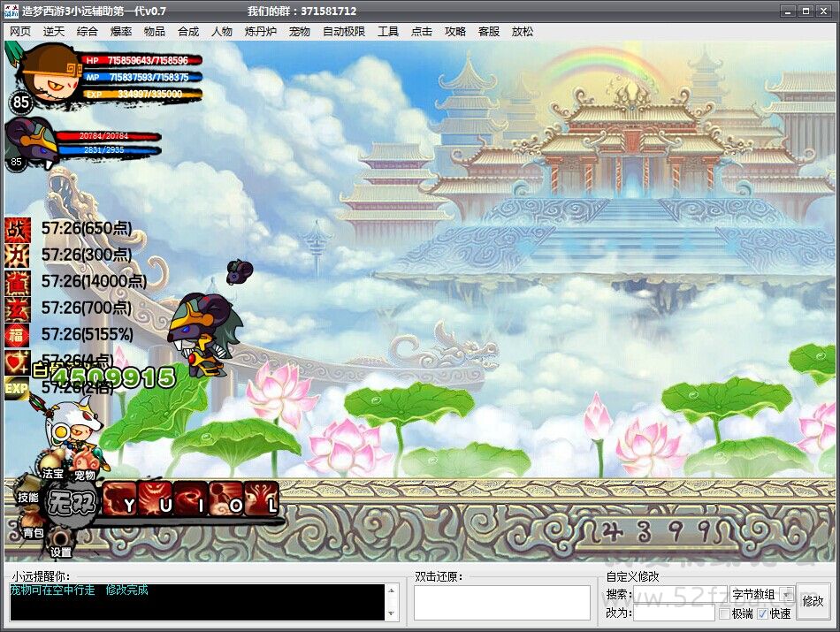
Task: Open the 点击 menu
Action: (x=422, y=32)
